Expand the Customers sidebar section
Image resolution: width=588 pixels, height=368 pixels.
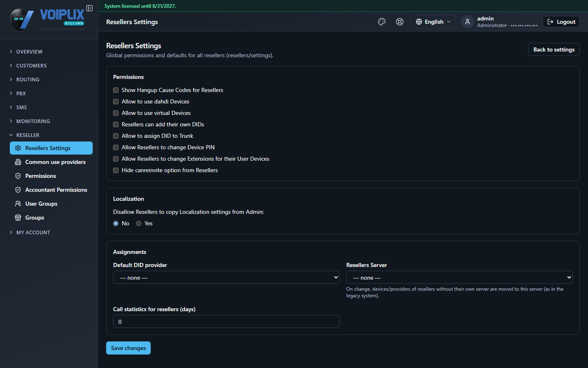coord(49,65)
